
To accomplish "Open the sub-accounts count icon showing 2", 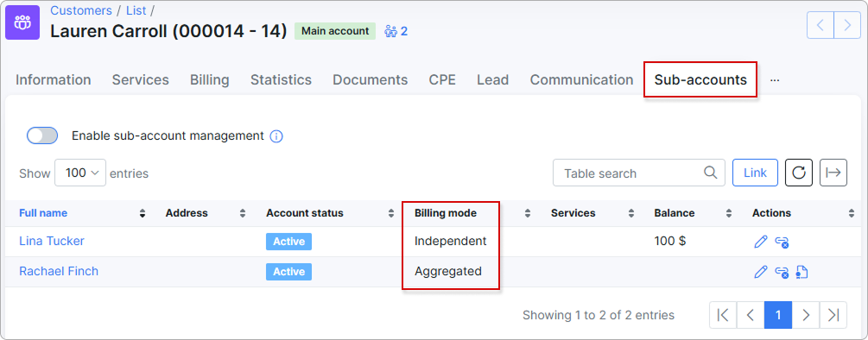I will tap(396, 31).
